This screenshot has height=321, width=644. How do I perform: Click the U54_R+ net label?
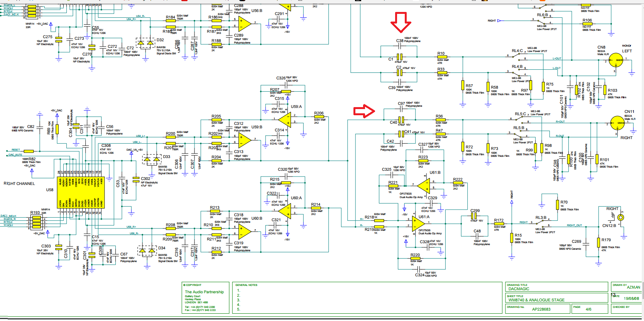(x=131, y=19)
